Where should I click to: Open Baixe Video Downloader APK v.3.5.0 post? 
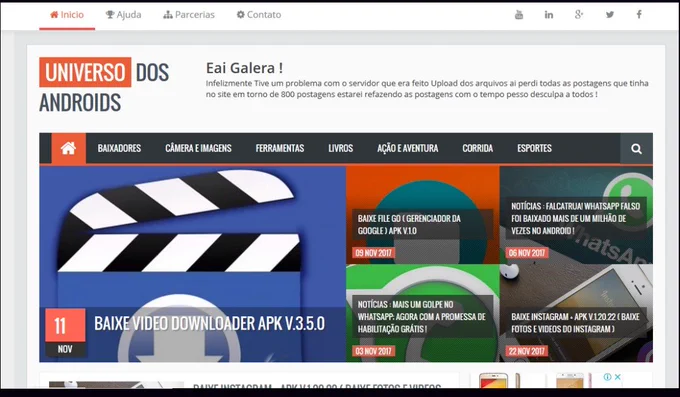[x=209, y=324]
